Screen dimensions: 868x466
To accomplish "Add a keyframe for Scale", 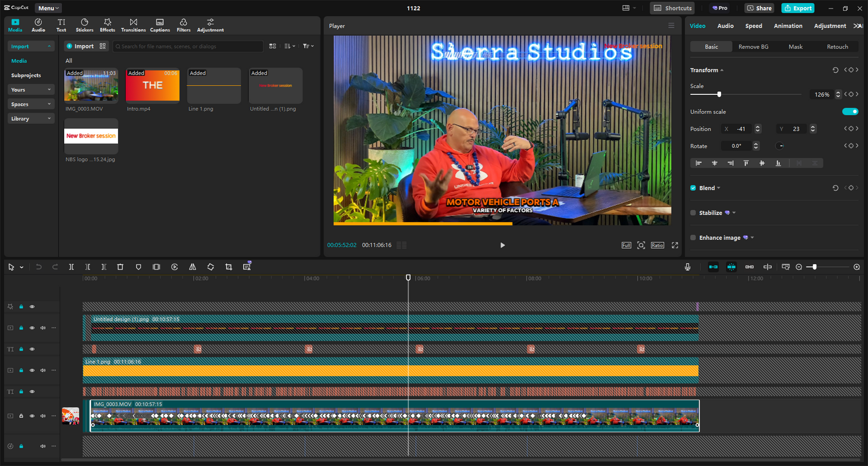I will [x=850, y=94].
